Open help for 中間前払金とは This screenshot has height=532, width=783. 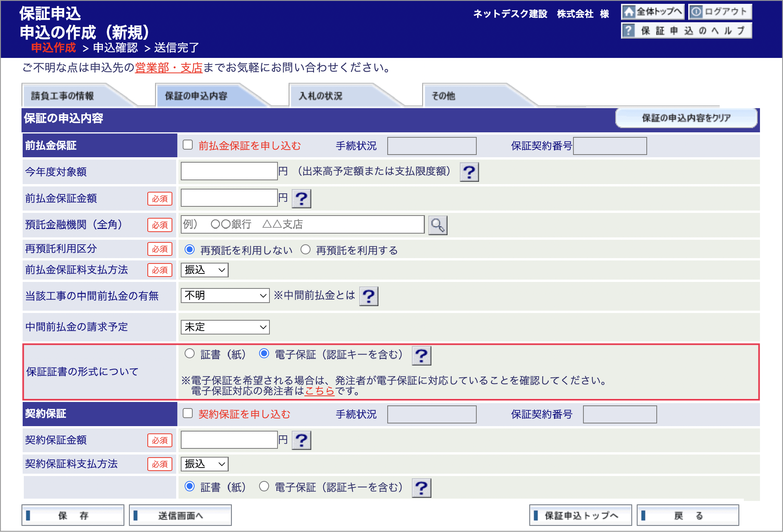pos(368,296)
